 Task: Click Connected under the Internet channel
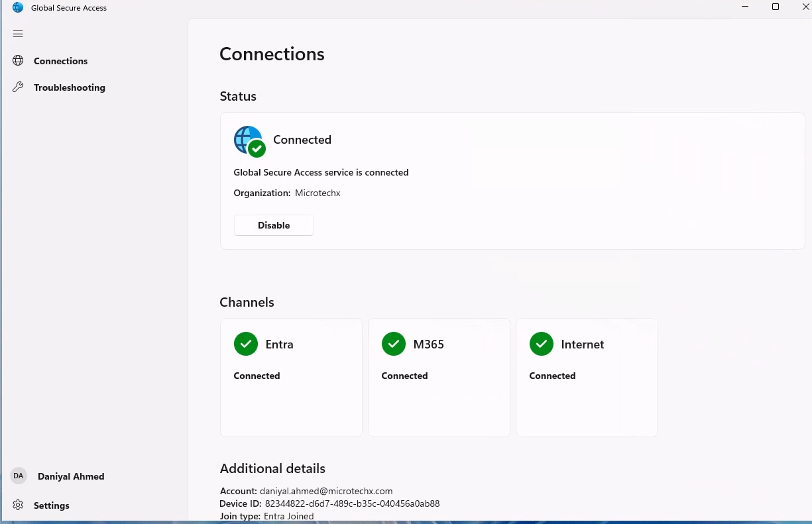(x=552, y=376)
